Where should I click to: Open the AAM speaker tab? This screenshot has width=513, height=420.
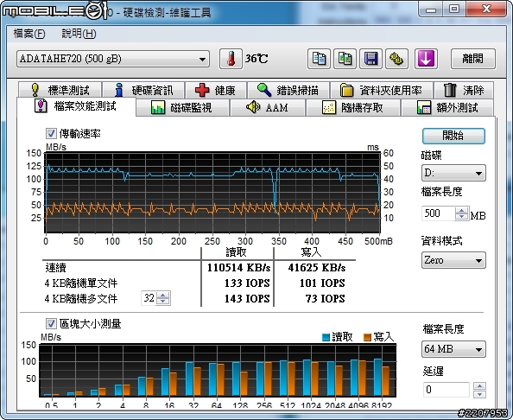pyautogui.click(x=268, y=107)
